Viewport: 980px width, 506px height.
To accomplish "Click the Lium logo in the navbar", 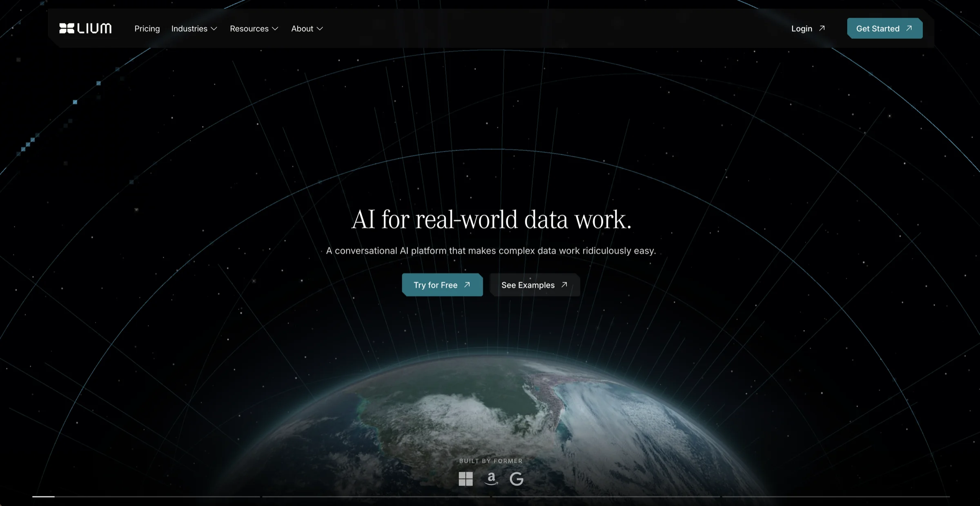I will click(85, 28).
